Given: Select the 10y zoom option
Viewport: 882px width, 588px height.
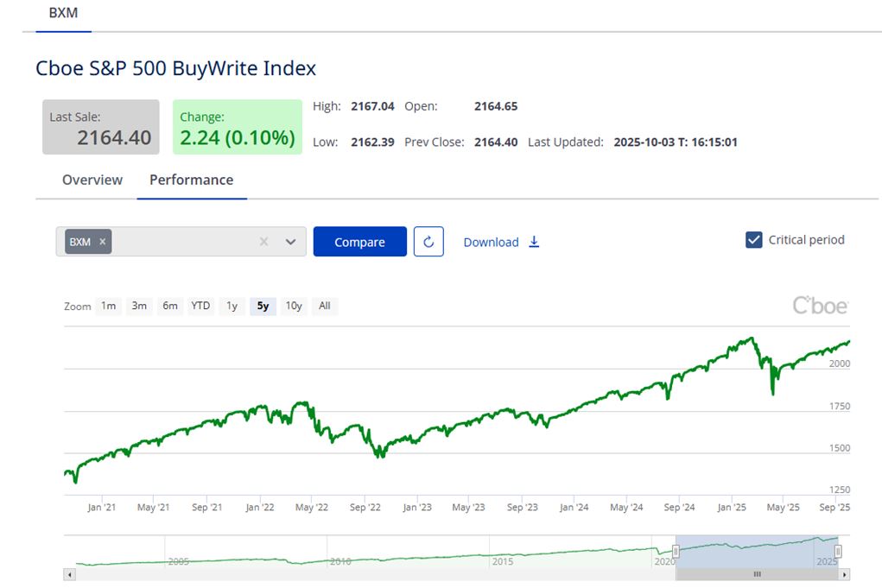Looking at the screenshot, I should coord(294,306).
